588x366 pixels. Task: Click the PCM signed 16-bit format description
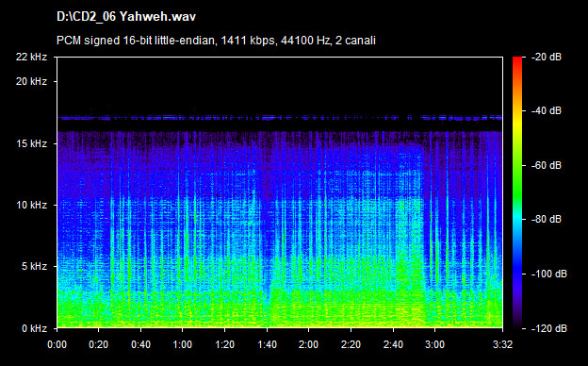click(x=216, y=41)
